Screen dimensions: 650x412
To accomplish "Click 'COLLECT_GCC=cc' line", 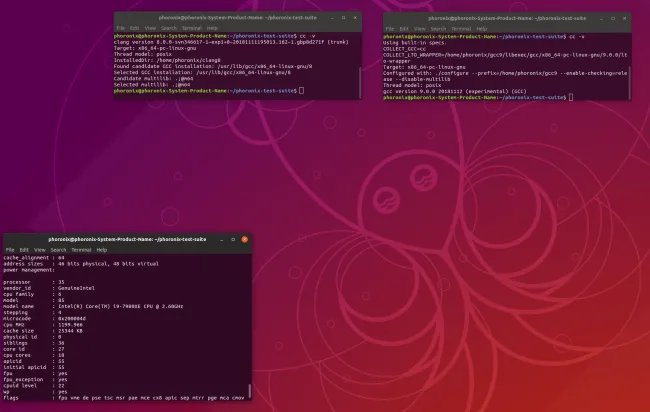I will pos(404,49).
